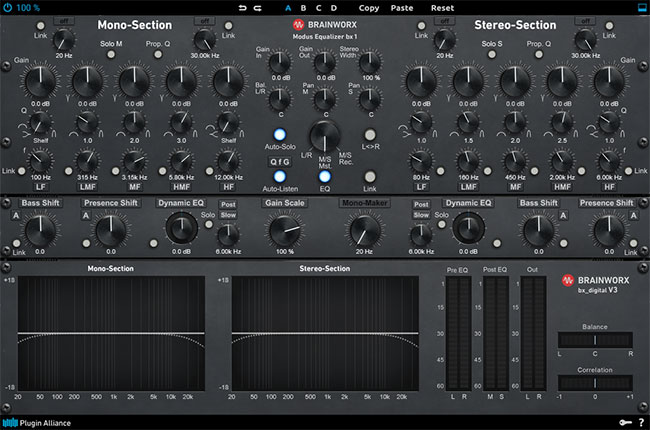Click the Stereo-Section EQ curve display
The height and width of the screenshot is (430, 650).
point(325,333)
